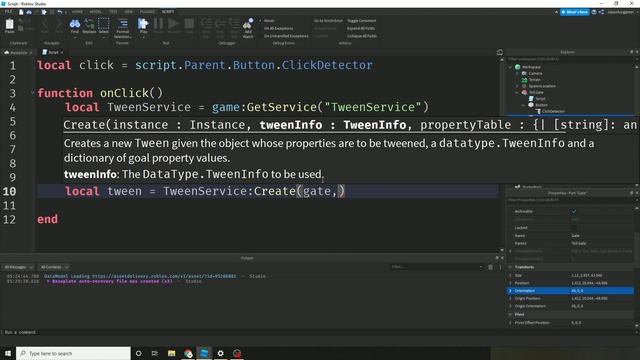Switch to the TEST ribbon tab
This screenshot has width=640, height=360.
point(113,12)
